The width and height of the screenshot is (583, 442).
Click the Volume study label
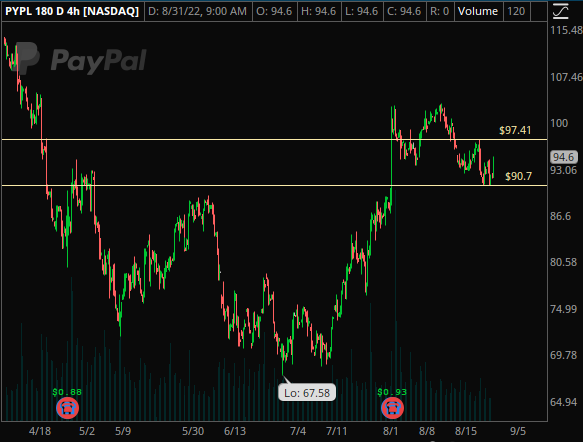[x=478, y=11]
